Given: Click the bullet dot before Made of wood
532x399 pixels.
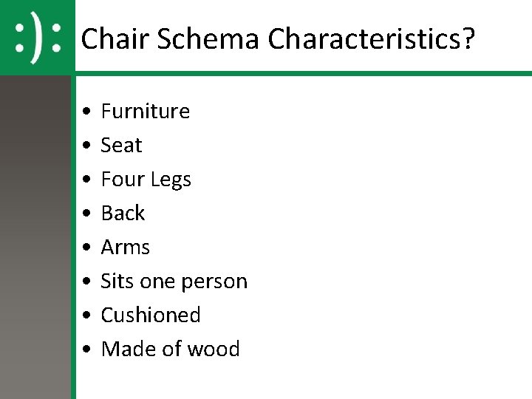Looking at the screenshot, I should [86, 349].
